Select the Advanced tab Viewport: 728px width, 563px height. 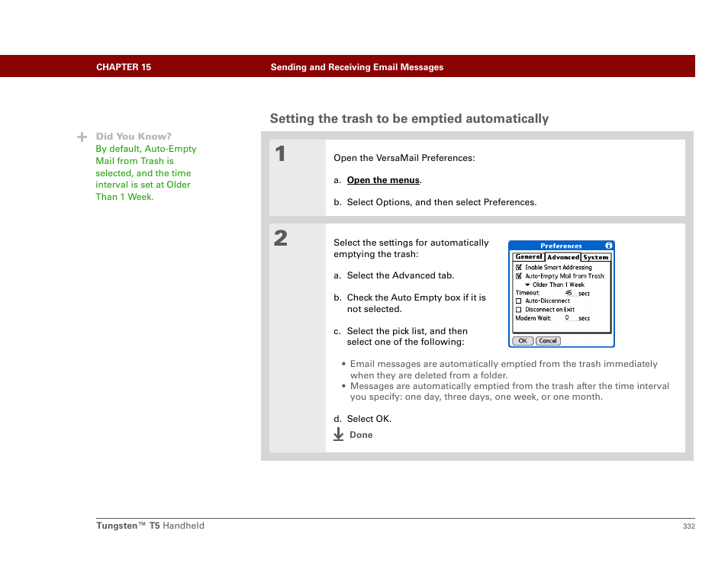(562, 257)
